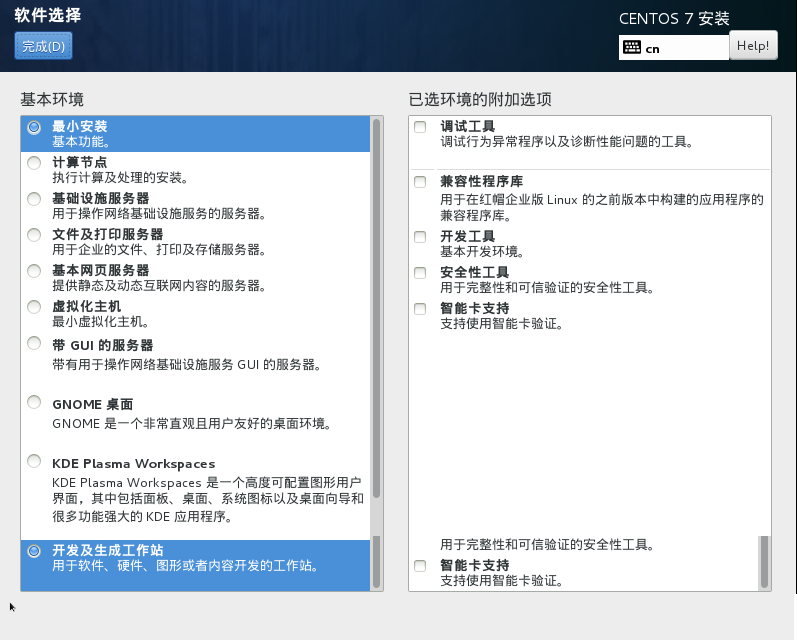This screenshot has width=798, height=640.
Task: Click the 完成(D) done button
Action: click(43, 46)
